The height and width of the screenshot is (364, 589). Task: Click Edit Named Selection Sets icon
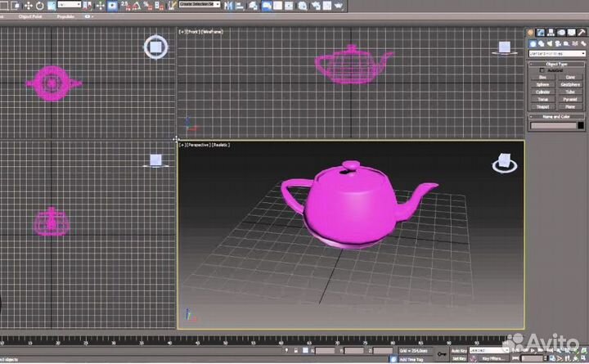click(x=173, y=6)
